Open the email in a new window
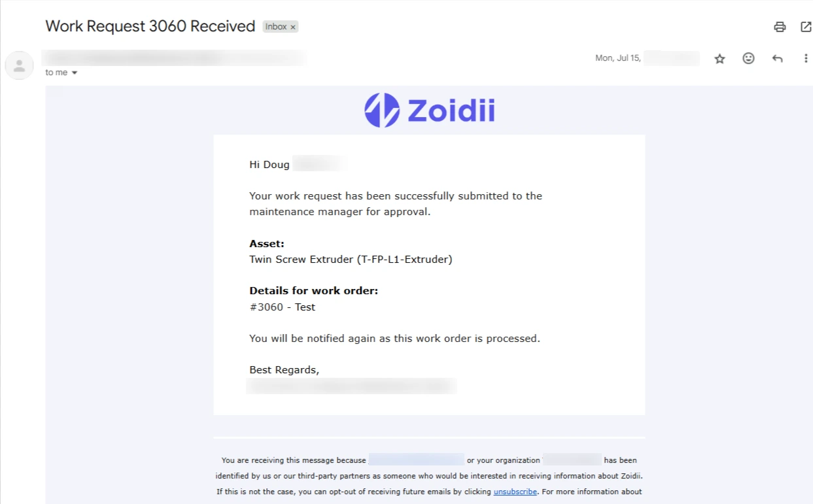The height and width of the screenshot is (504, 813). point(806,27)
